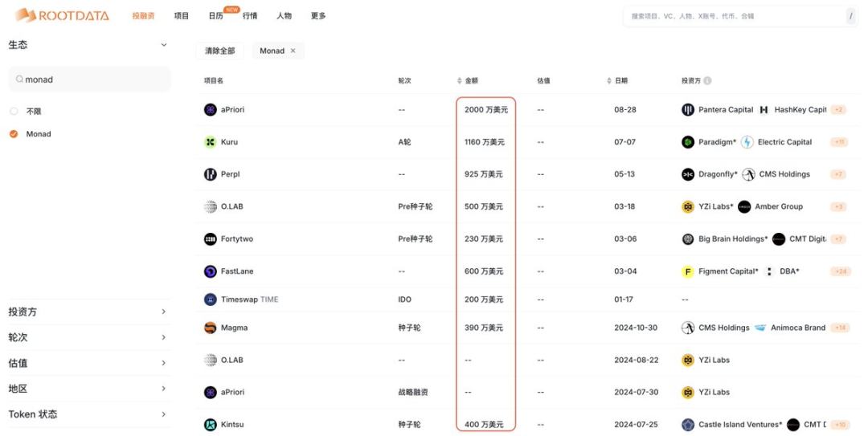Screen dimensions: 868x436
Task: Select the Monad ecosystem radio option
Action: click(x=14, y=134)
